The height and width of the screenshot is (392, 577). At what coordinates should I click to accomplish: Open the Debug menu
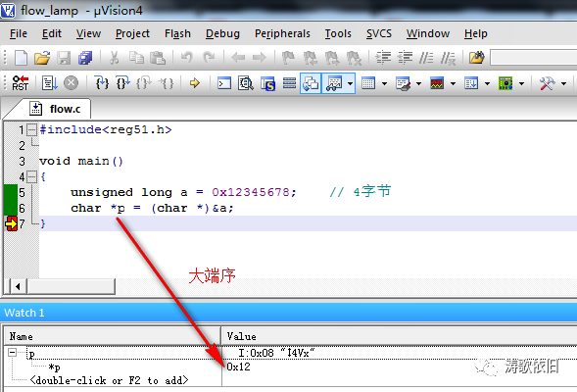[x=222, y=33]
